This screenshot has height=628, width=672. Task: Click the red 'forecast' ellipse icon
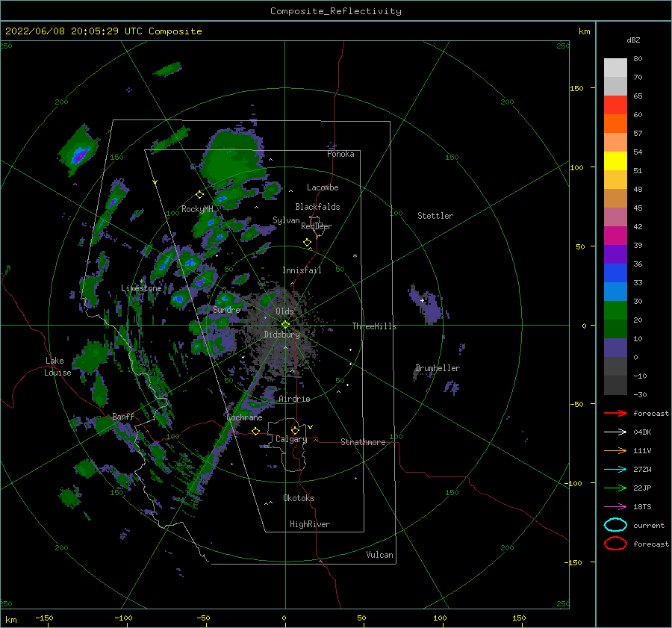(615, 544)
